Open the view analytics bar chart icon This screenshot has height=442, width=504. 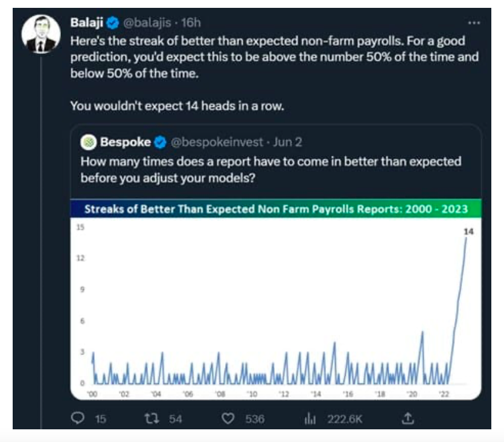pyautogui.click(x=310, y=418)
